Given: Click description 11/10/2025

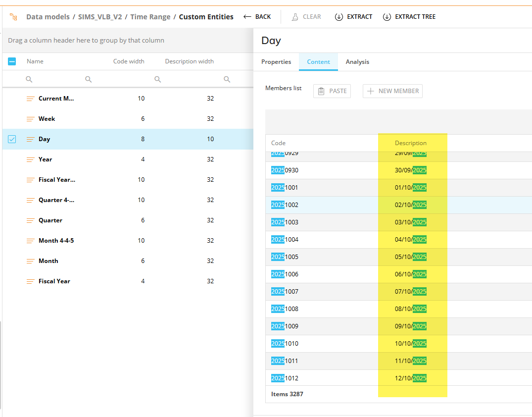Looking at the screenshot, I should click(x=411, y=361).
